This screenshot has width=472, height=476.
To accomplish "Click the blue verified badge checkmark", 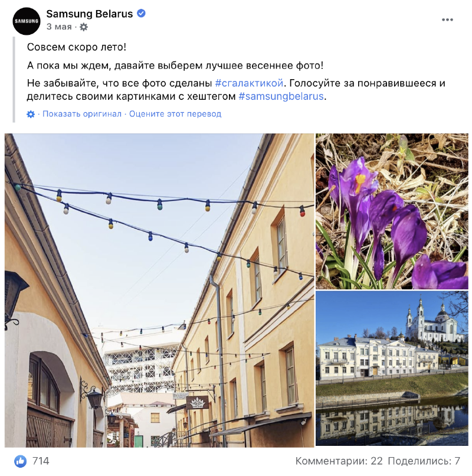I will point(141,14).
